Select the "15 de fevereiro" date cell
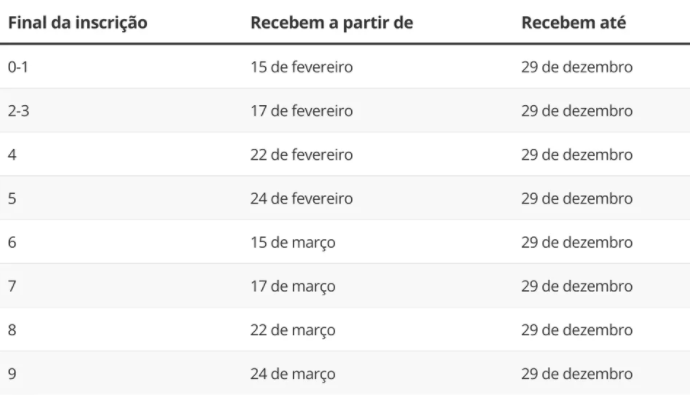The width and height of the screenshot is (690, 402). 301,67
